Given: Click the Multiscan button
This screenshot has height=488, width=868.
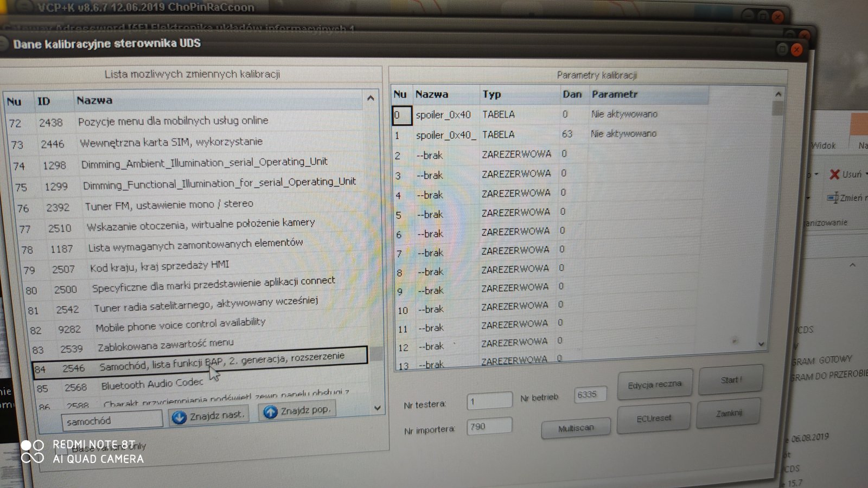Looking at the screenshot, I should 576,428.
